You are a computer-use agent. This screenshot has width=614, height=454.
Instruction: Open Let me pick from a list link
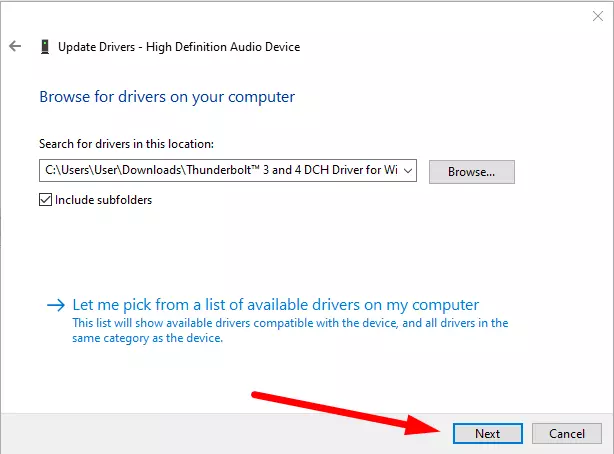[x=276, y=305]
